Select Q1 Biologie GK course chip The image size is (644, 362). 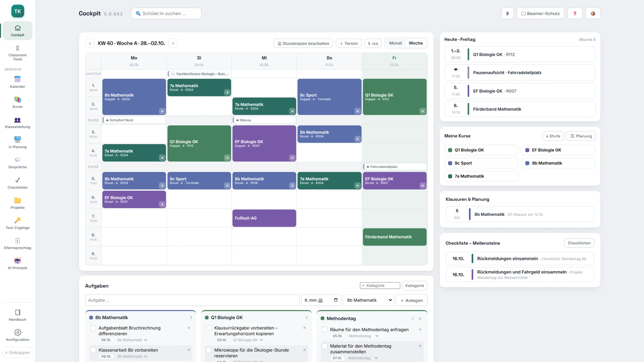point(481,150)
